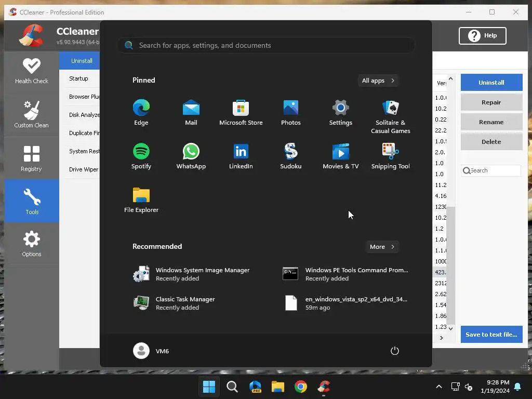This screenshot has height=399, width=532.
Task: Launch WhatsApp from Start menu
Action: click(x=191, y=156)
